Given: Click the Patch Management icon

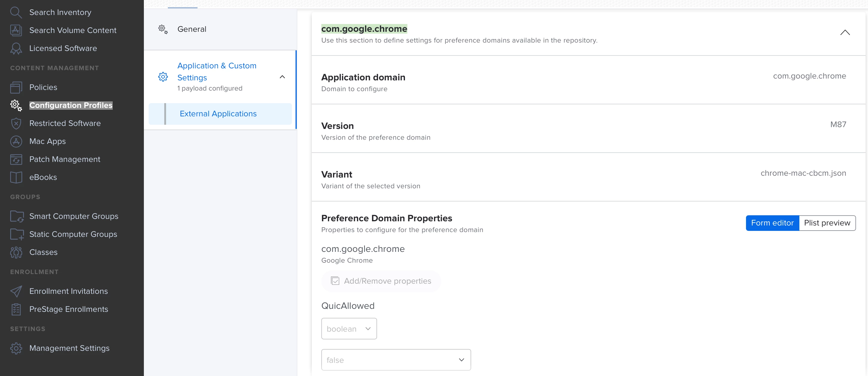Looking at the screenshot, I should click(x=16, y=159).
